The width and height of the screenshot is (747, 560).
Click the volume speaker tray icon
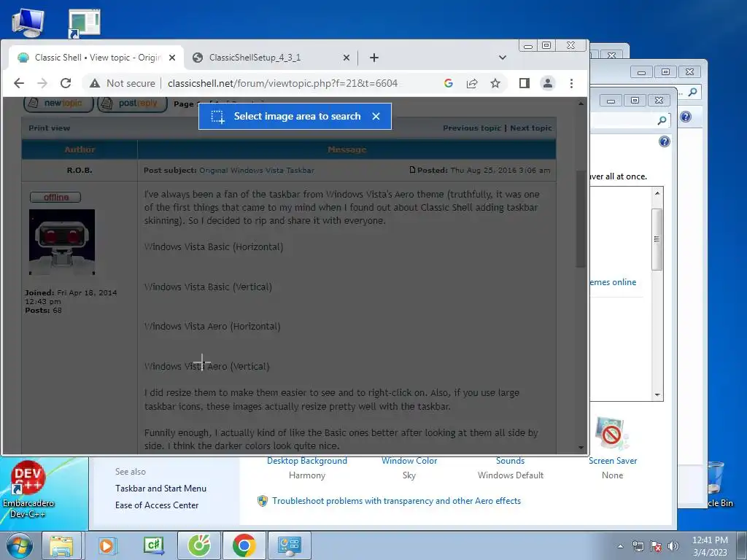[x=673, y=546]
